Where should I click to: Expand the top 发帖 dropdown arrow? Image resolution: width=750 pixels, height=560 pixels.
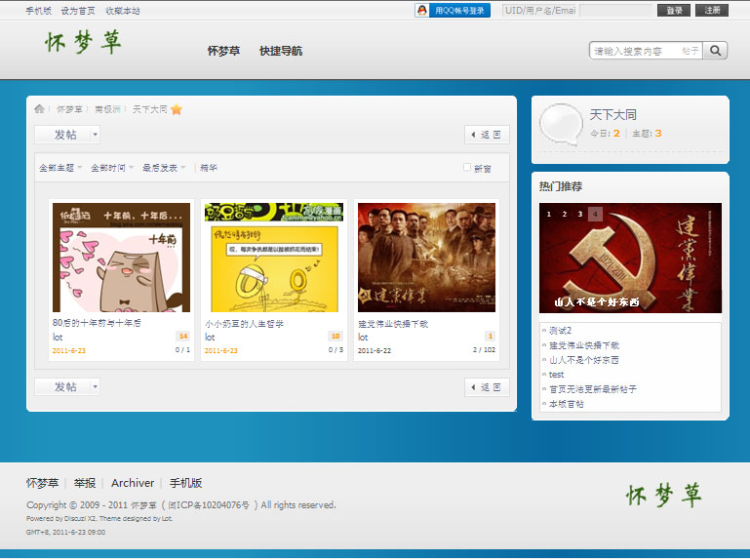tap(96, 135)
